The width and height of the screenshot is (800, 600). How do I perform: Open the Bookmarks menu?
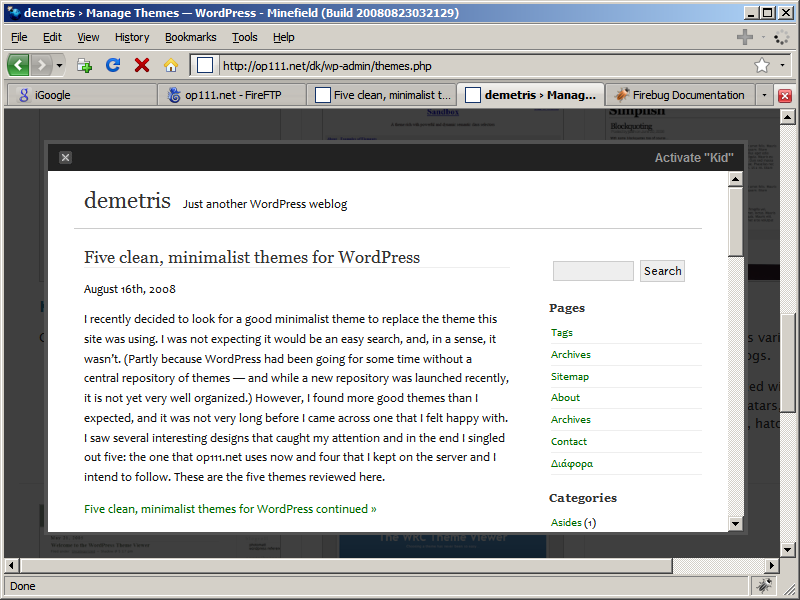(x=191, y=37)
